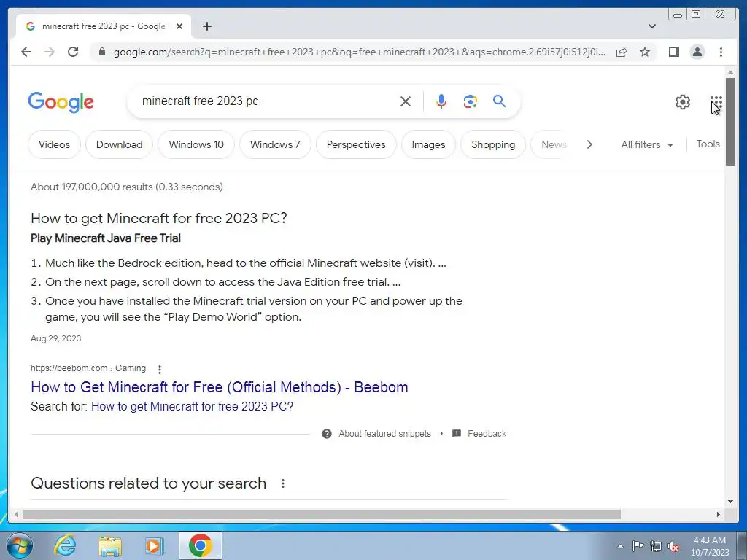Click the vertical scrollbar thumb
This screenshot has width=747, height=560.
pos(730,122)
